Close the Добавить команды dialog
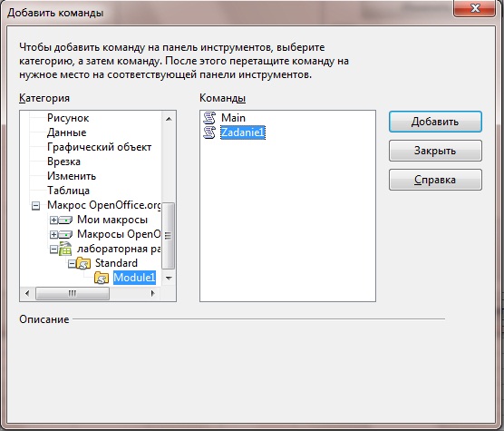This screenshot has height=431, width=504. pyautogui.click(x=474, y=8)
